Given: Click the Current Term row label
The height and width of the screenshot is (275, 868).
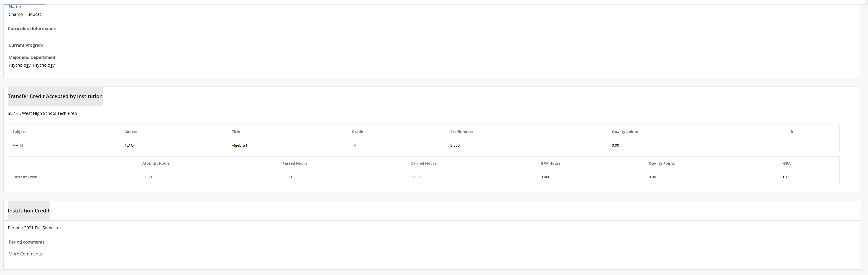Looking at the screenshot, I should (x=25, y=177).
